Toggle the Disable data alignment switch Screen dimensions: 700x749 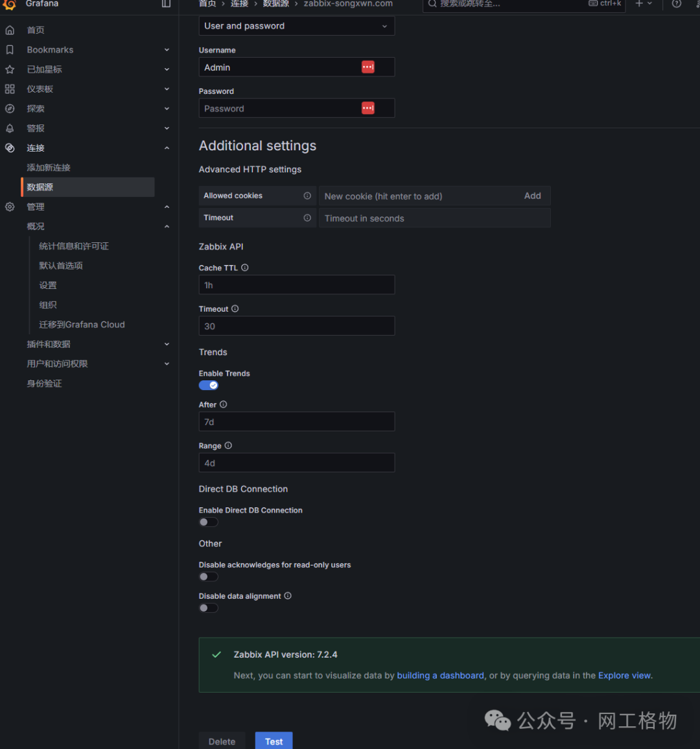click(x=209, y=608)
